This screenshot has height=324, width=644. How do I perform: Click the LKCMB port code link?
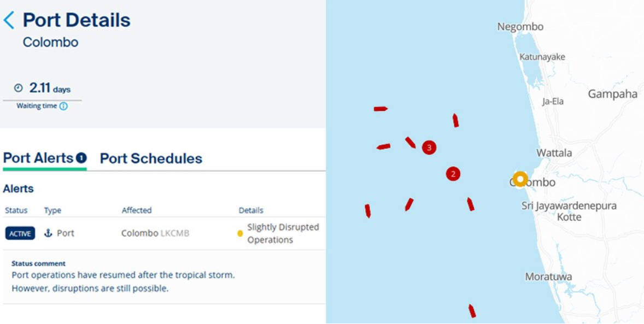tap(174, 233)
